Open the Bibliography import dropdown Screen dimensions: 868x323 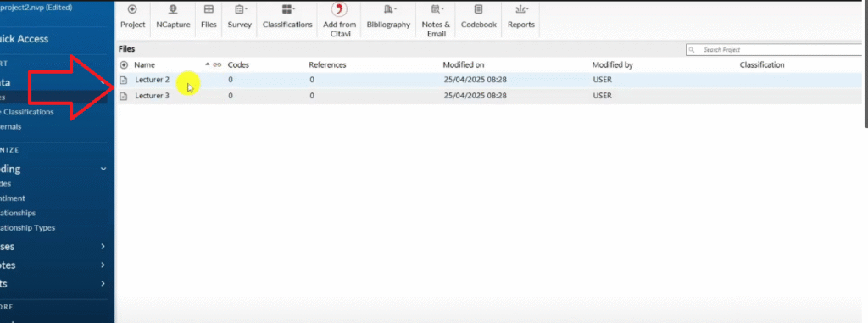(388, 17)
